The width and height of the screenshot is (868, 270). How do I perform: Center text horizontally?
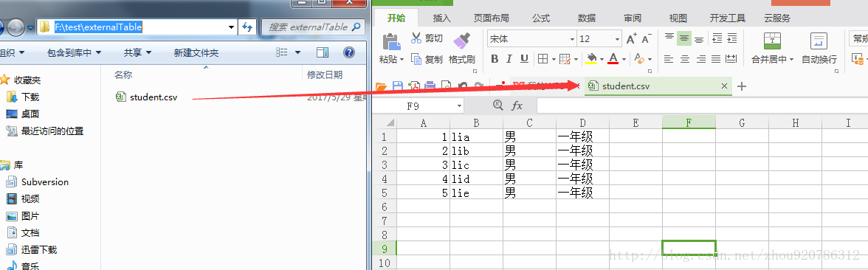pyautogui.click(x=685, y=59)
